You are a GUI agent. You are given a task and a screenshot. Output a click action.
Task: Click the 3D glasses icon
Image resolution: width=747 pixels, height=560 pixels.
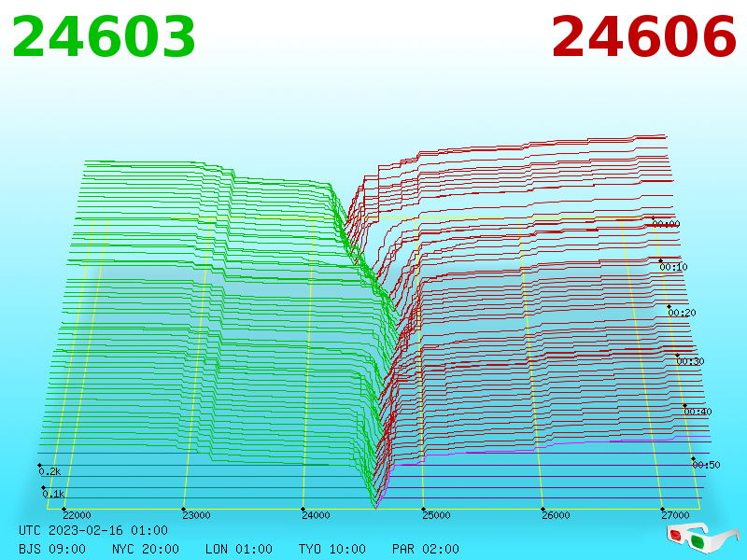click(x=702, y=538)
